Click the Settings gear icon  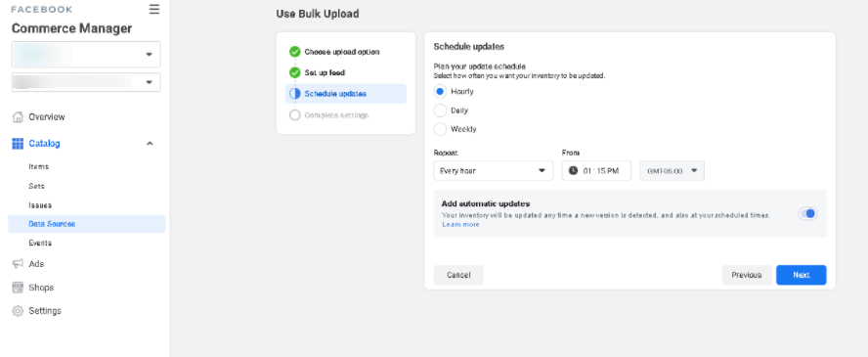(18, 310)
